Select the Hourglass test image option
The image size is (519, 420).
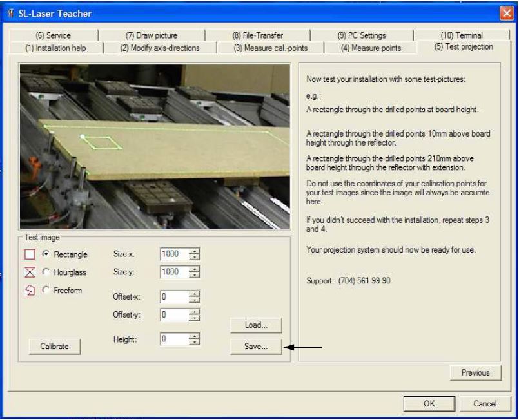click(x=46, y=272)
